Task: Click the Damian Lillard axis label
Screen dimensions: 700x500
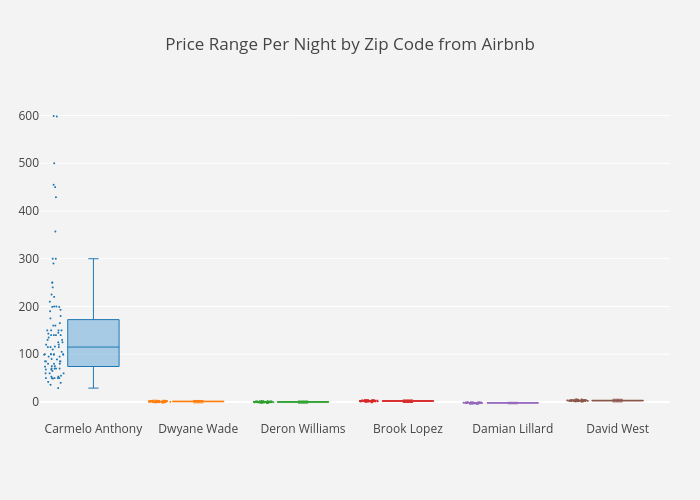Action: coord(513,429)
